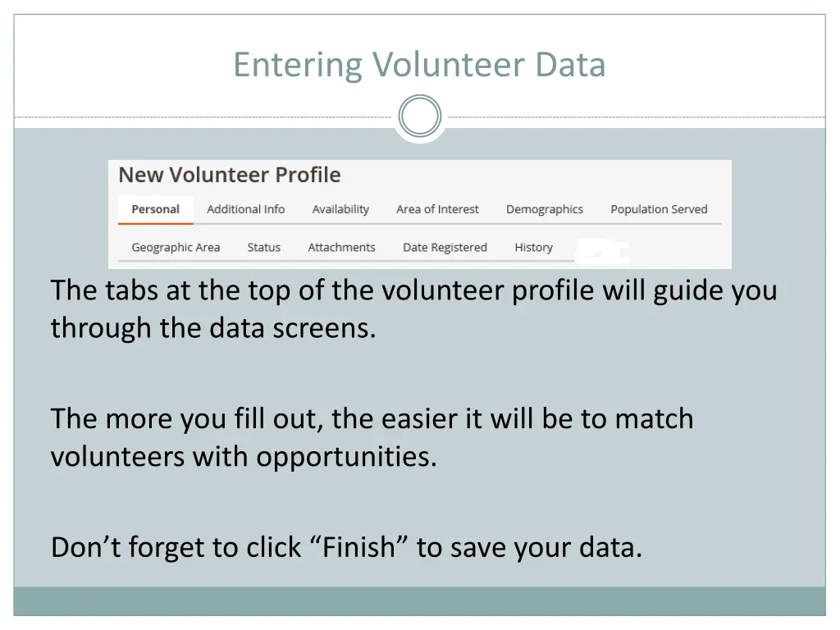Open the History tab
The height and width of the screenshot is (630, 840).
tap(533, 248)
